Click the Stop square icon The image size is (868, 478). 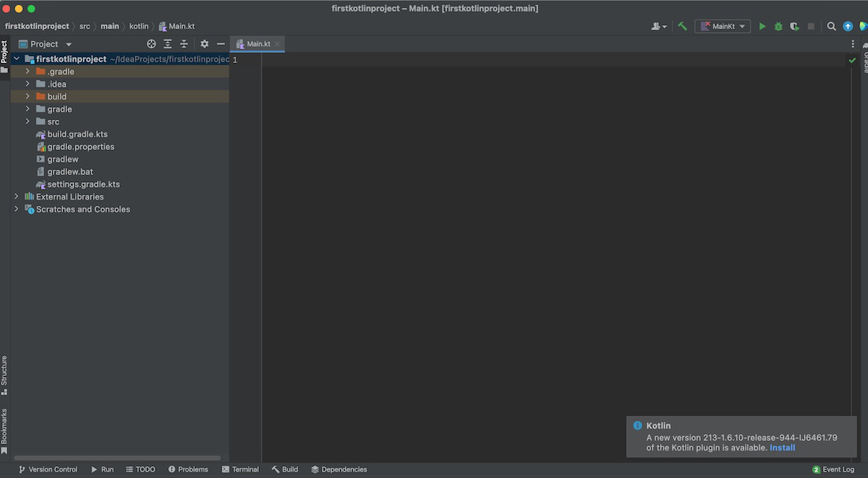811,26
